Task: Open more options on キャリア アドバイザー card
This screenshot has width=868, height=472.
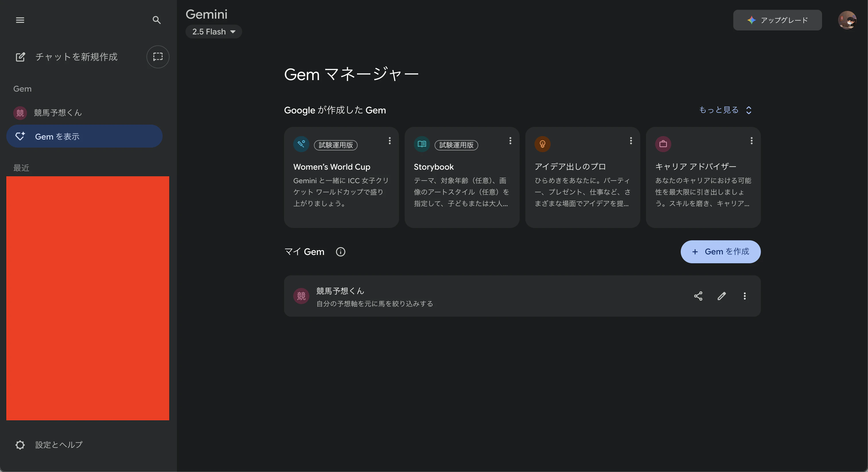Action: [x=751, y=141]
